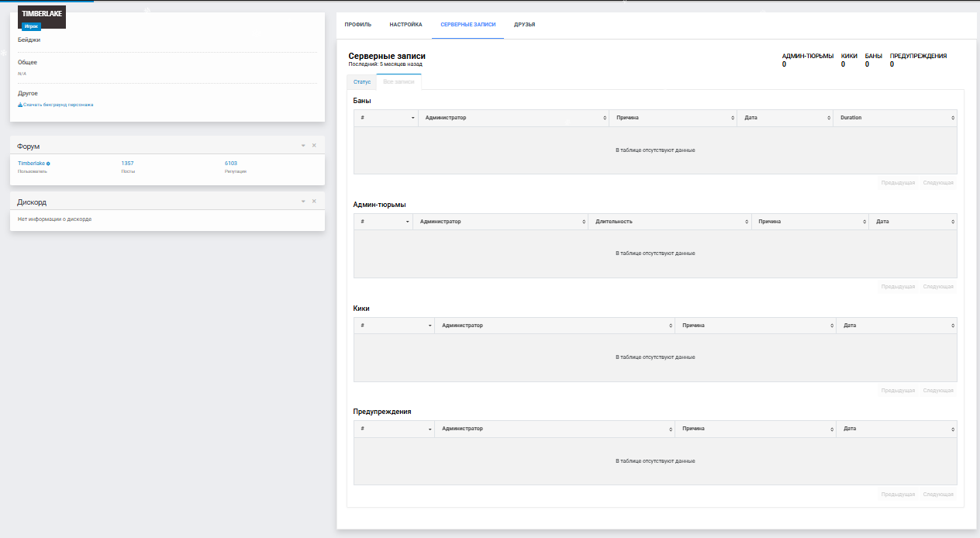Image resolution: width=980 pixels, height=538 pixels.
Task: Close the Форум panel
Action: pyautogui.click(x=314, y=146)
